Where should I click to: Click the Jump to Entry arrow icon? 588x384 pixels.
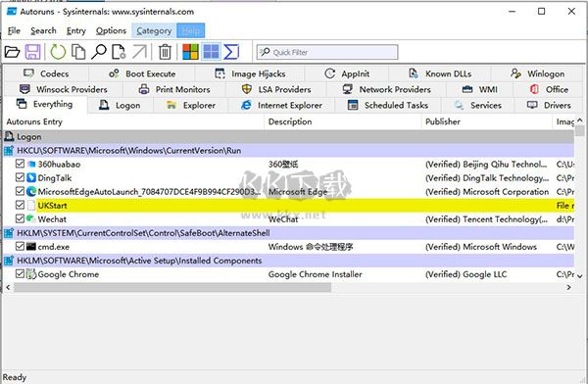pyautogui.click(x=139, y=52)
